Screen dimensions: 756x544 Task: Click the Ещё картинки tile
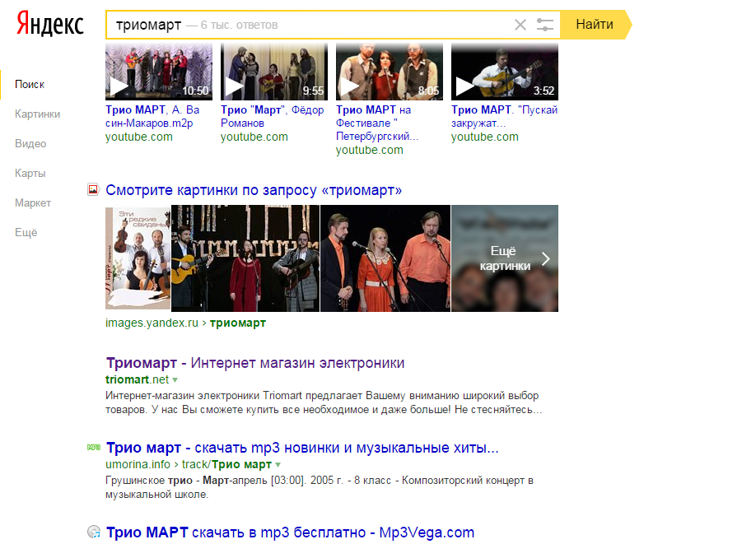(x=505, y=258)
